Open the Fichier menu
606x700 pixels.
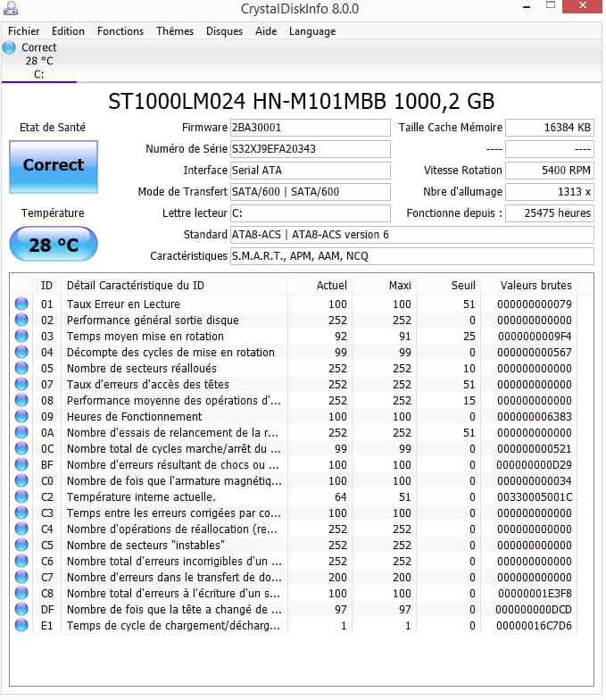tap(23, 31)
